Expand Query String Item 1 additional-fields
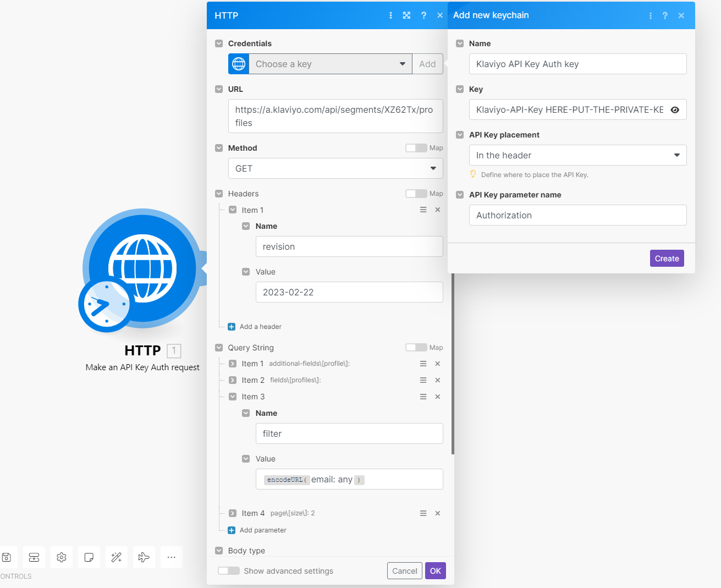The width and height of the screenshot is (721, 588). [x=233, y=364]
